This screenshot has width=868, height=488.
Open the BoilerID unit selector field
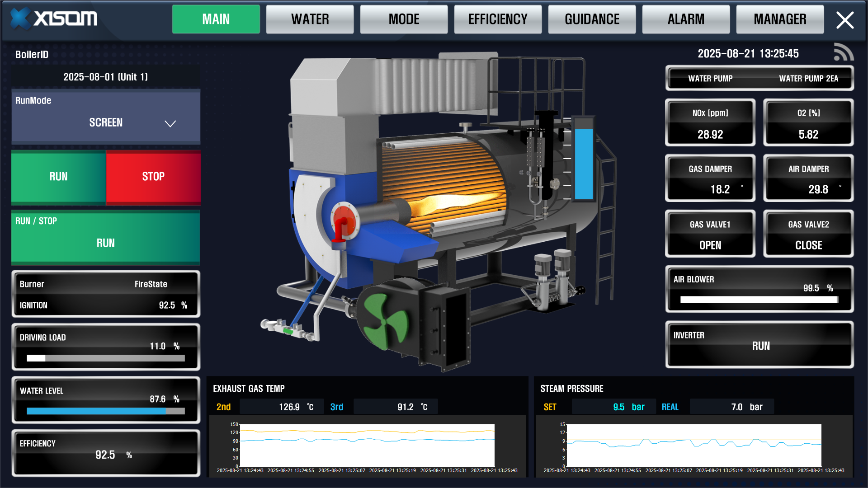tap(106, 77)
